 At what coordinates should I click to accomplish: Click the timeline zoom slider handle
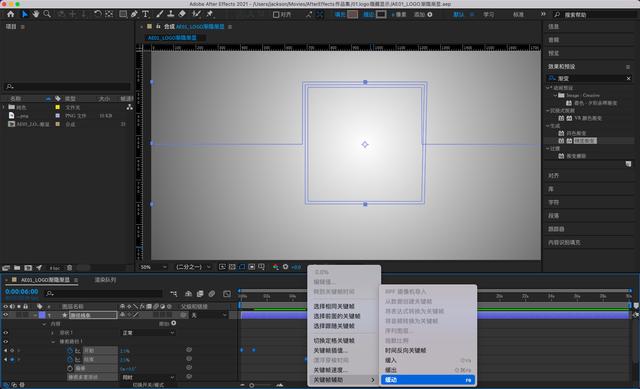tap(252, 385)
